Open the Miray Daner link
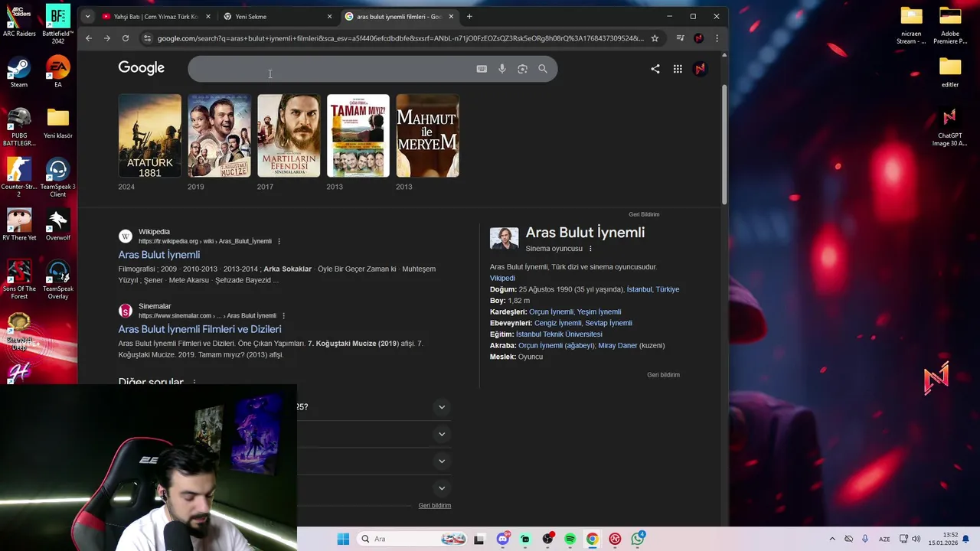980x551 pixels. tap(618, 346)
